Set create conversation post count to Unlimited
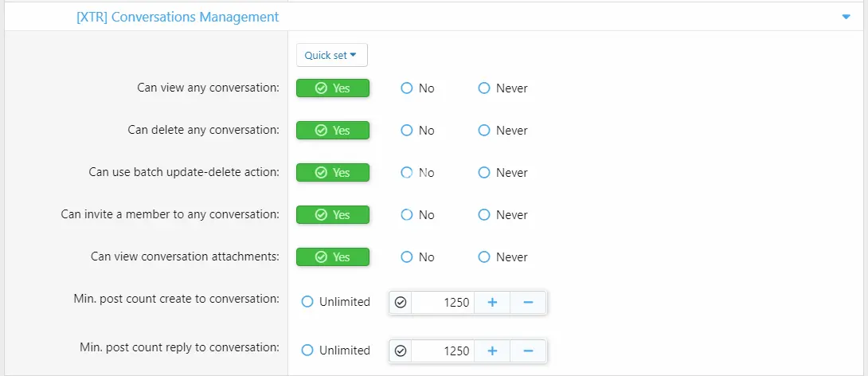 point(307,302)
